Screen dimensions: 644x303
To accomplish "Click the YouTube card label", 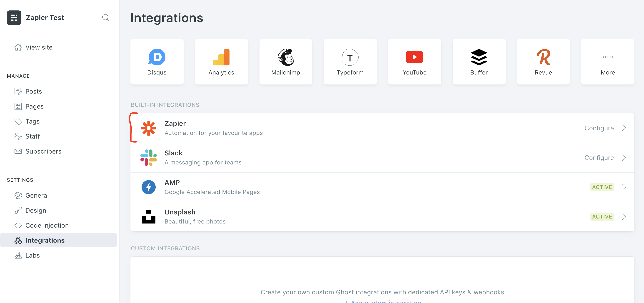I will point(414,72).
